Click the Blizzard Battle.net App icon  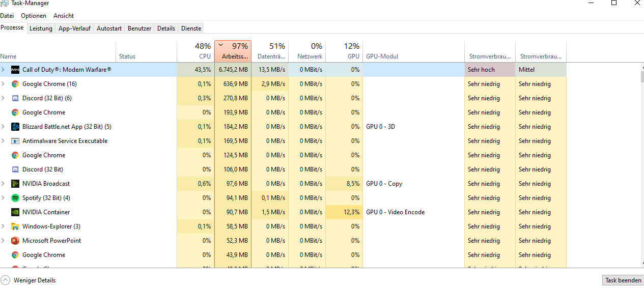pyautogui.click(x=15, y=127)
